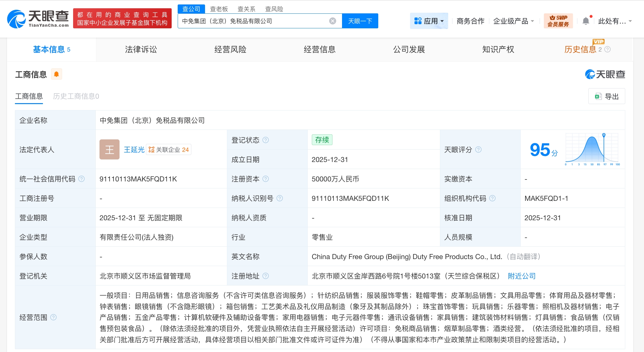Click help icon next to 历史信息 tab
Viewport: 644px width, 352px height.
tap(607, 49)
